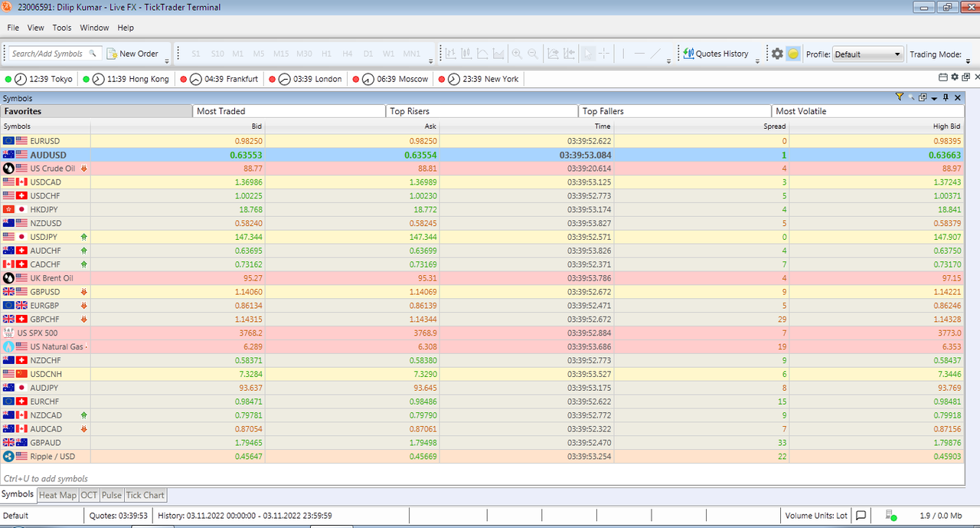Select the M15 timeframe button

pos(281,54)
